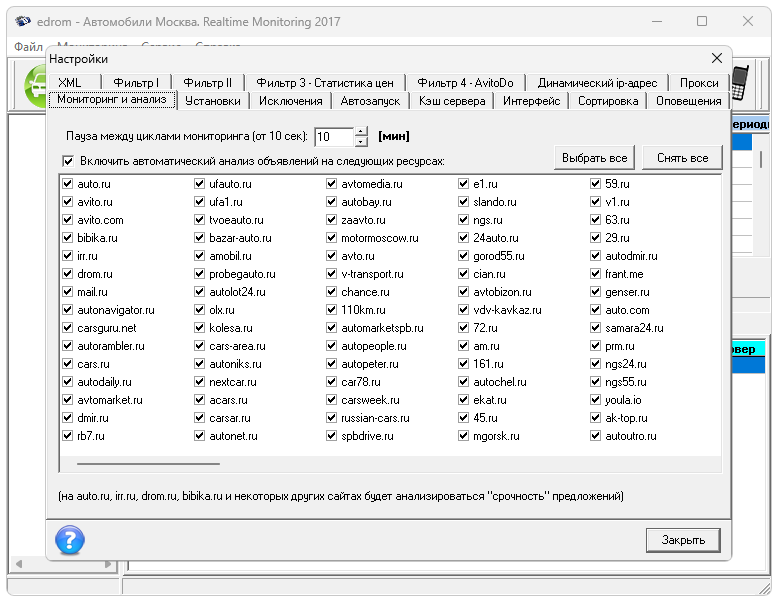The image size is (778, 600).
Task: Open the Фильтр II tab
Action: pos(207,82)
